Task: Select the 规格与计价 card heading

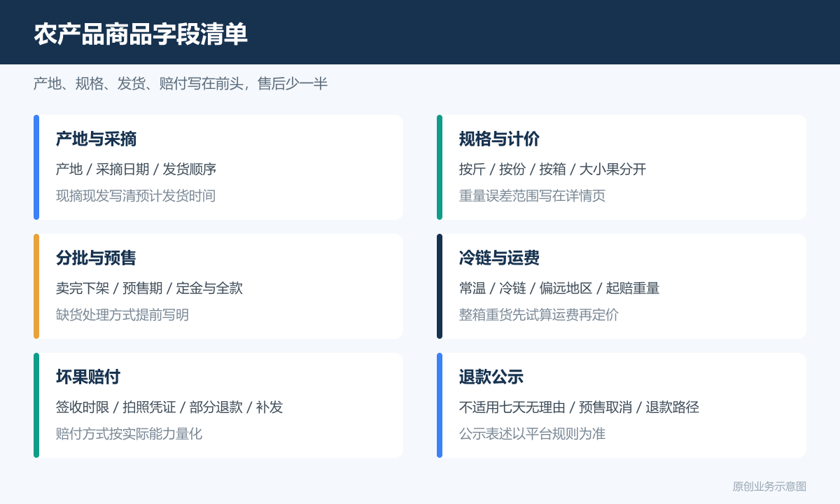Action: point(499,139)
